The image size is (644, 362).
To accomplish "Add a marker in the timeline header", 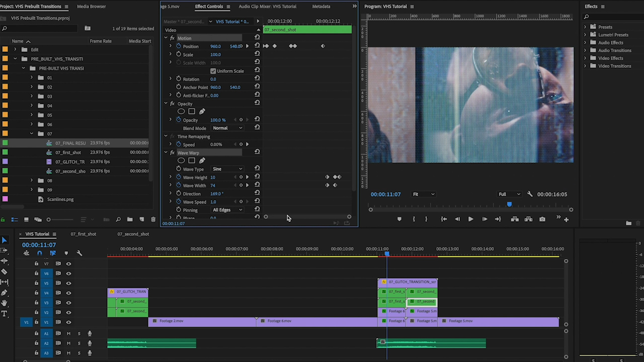I will tap(66, 253).
